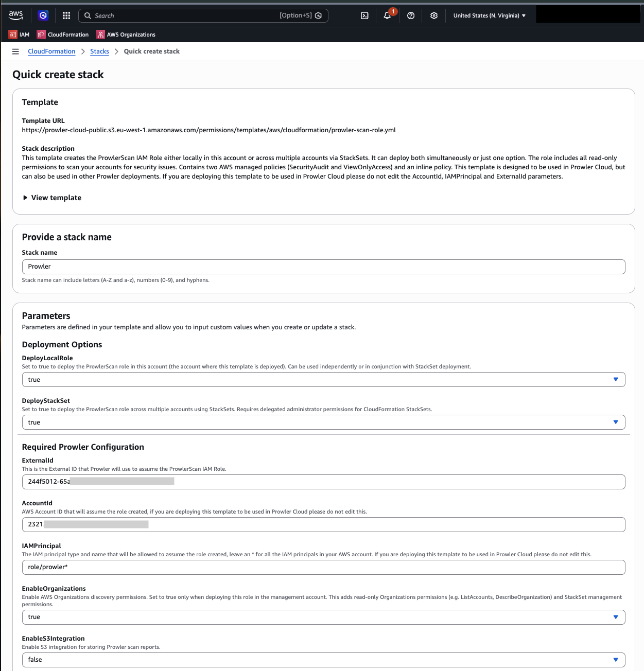Click the ExternalId input field

[323, 482]
